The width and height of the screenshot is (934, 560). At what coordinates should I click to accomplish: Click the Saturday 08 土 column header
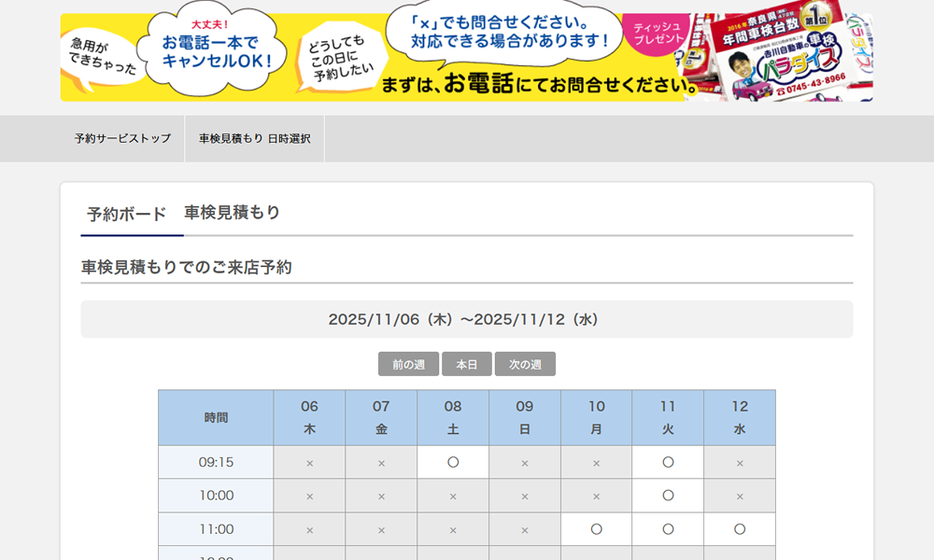453,417
